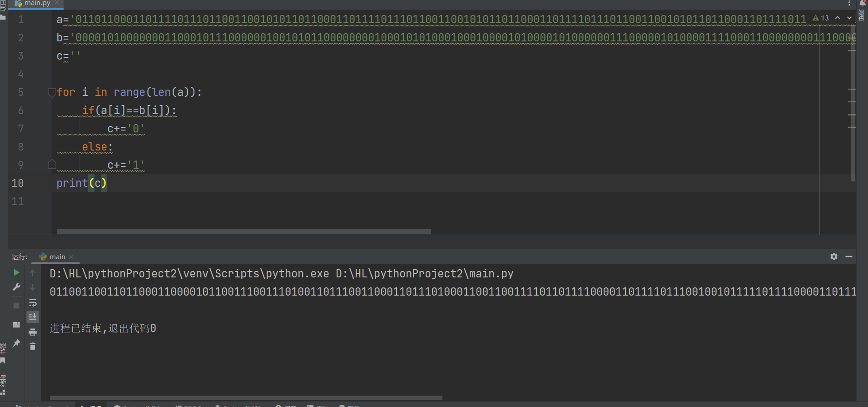This screenshot has width=868, height=407.
Task: Restore layout icon in Run panel
Action: (x=16, y=324)
